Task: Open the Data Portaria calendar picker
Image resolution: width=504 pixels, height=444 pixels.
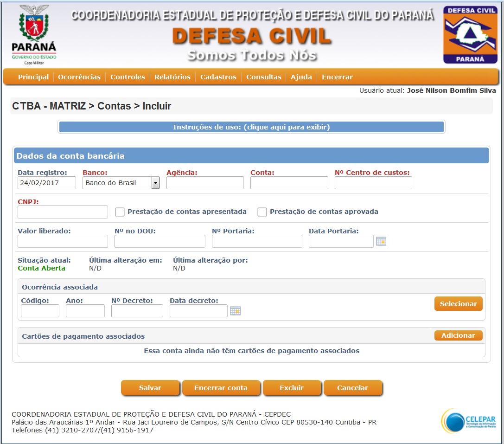Action: (381, 241)
